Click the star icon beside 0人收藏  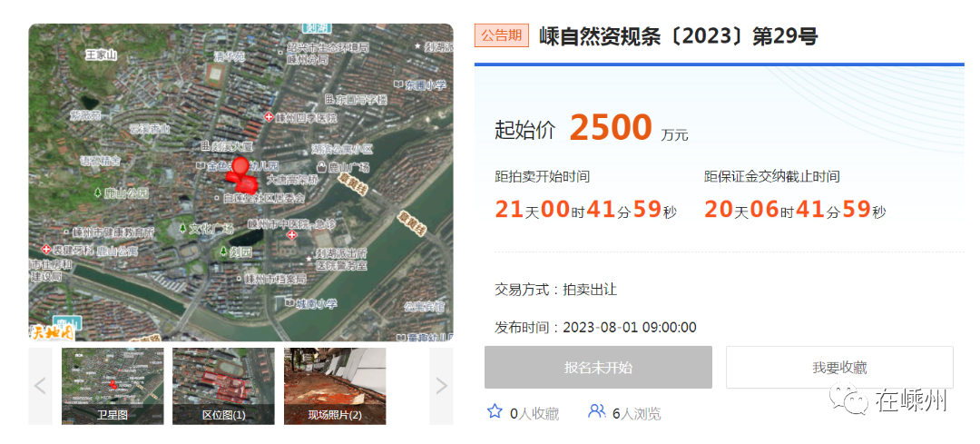click(x=495, y=412)
